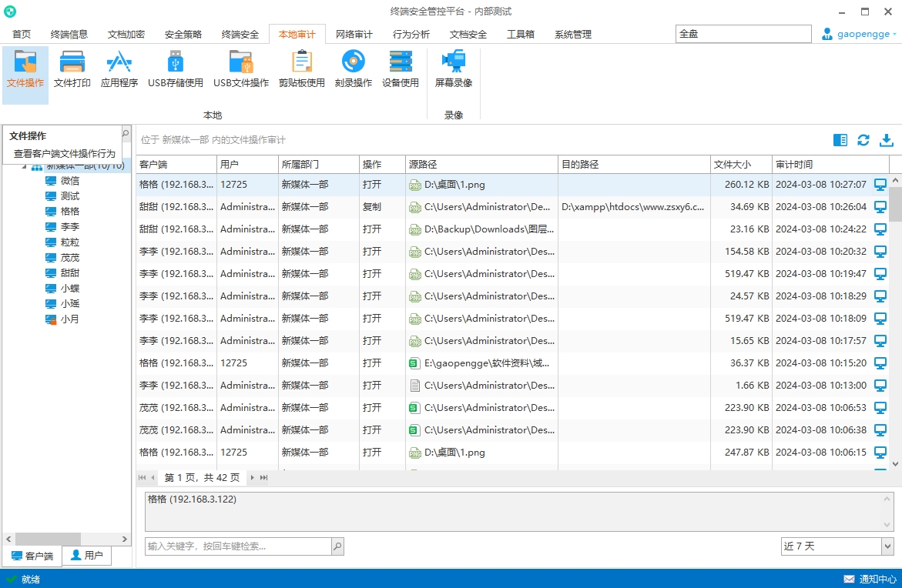Open the 设备使用 device usage icon
902x588 pixels.
pyautogui.click(x=401, y=69)
